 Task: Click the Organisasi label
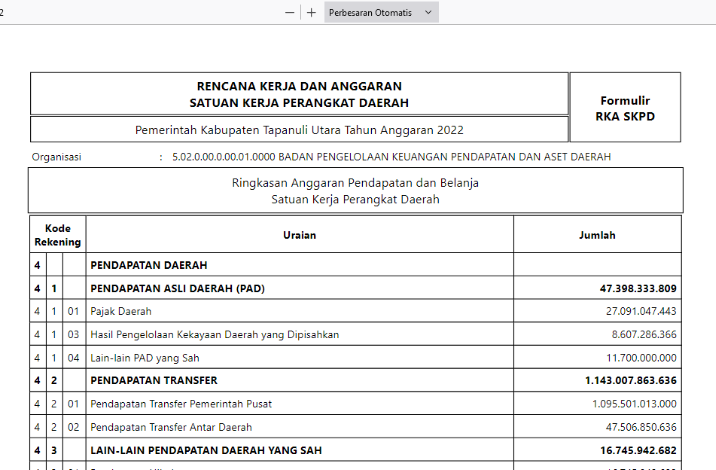(x=56, y=157)
